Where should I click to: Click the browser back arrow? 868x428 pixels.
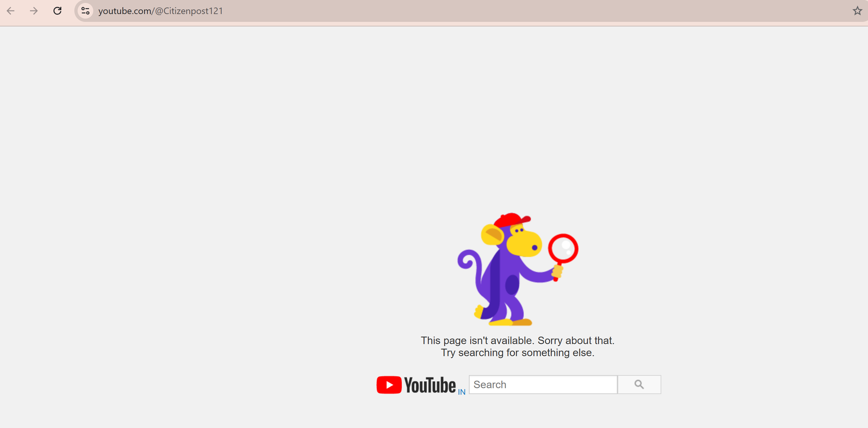pos(11,11)
